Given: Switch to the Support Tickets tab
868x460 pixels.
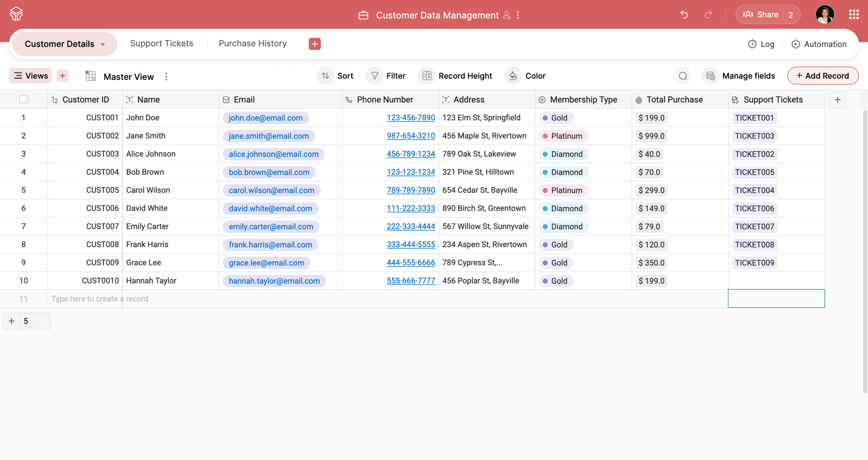Looking at the screenshot, I should [161, 44].
